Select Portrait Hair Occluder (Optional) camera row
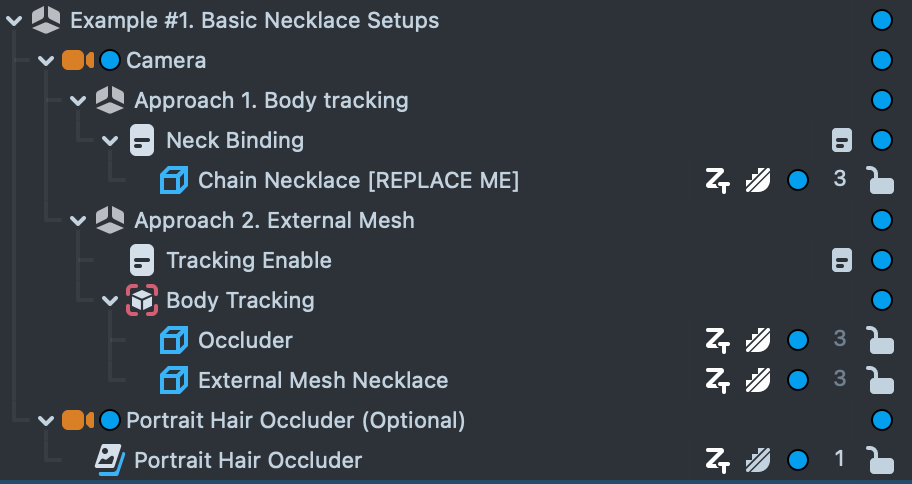The width and height of the screenshot is (912, 484). (x=295, y=420)
